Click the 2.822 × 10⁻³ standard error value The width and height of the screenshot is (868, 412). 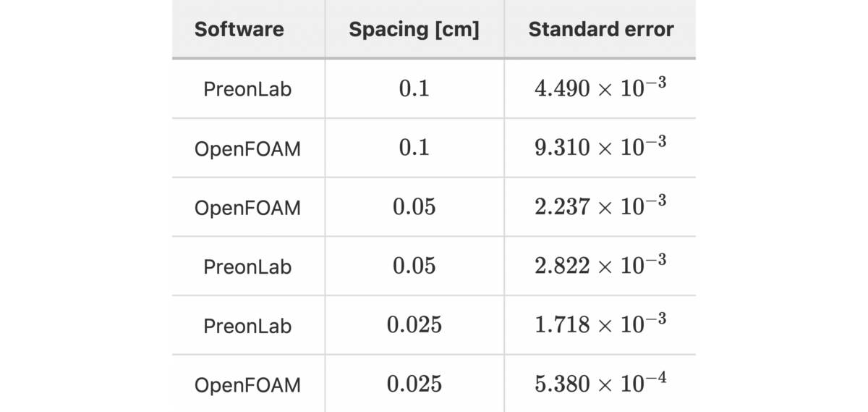click(x=600, y=264)
